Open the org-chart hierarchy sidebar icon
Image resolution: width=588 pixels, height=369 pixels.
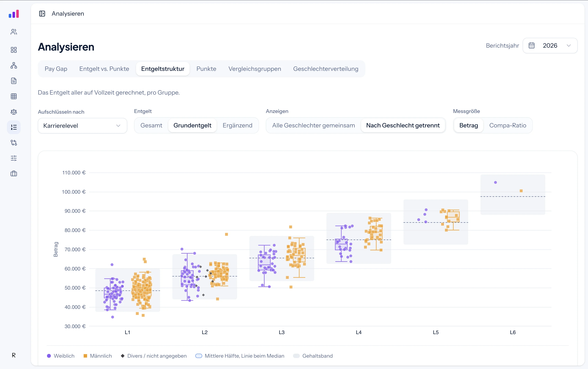(14, 65)
